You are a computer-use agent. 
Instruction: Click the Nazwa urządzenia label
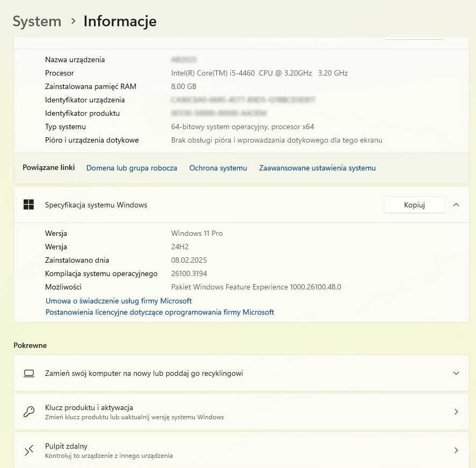click(75, 60)
